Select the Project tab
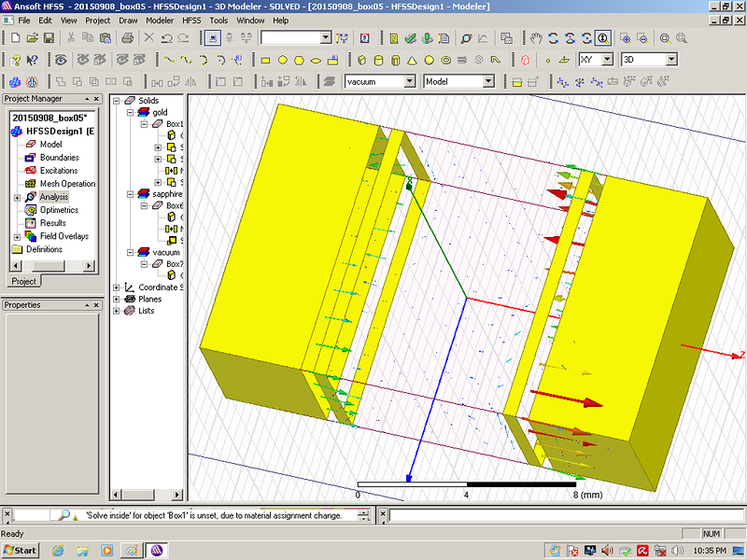The width and height of the screenshot is (747, 560). coord(24,281)
